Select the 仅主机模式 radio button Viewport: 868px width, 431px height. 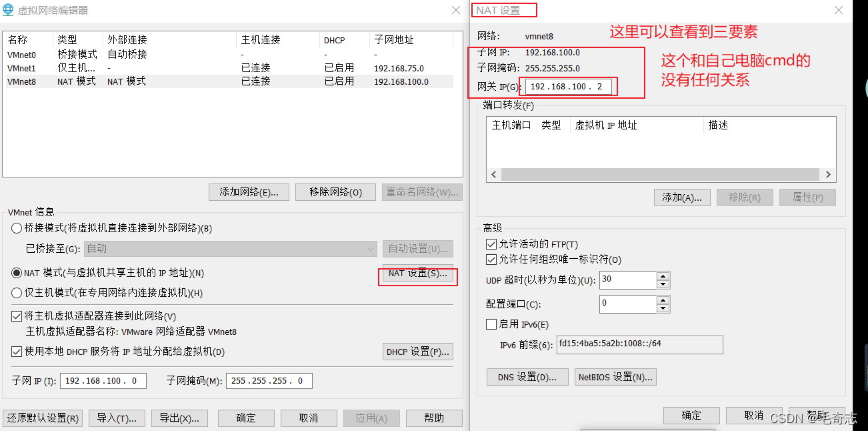[17, 293]
